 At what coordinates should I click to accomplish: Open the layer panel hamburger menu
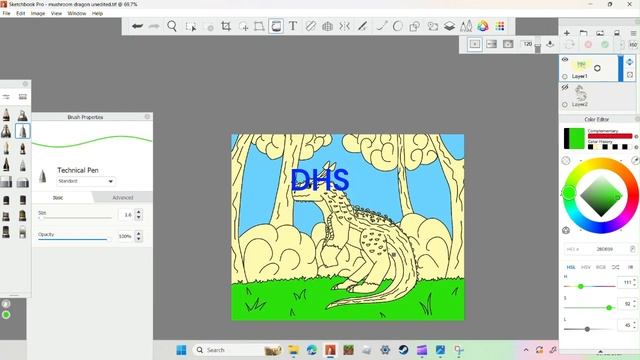tap(633, 33)
